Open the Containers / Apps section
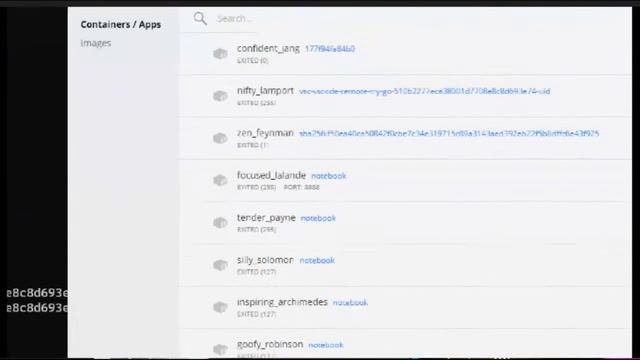Image resolution: width=640 pixels, height=360 pixels. pyautogui.click(x=120, y=24)
